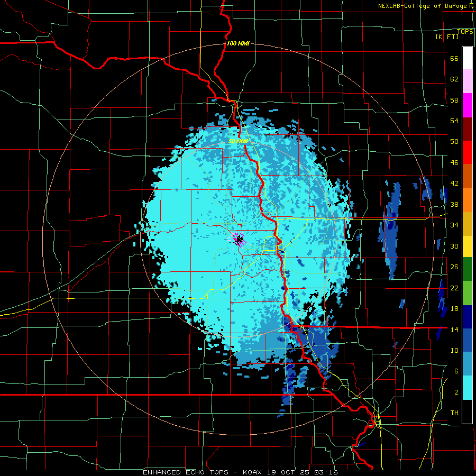Click the 26 legend value
The width and height of the screenshot is (476, 476).
coord(454,267)
